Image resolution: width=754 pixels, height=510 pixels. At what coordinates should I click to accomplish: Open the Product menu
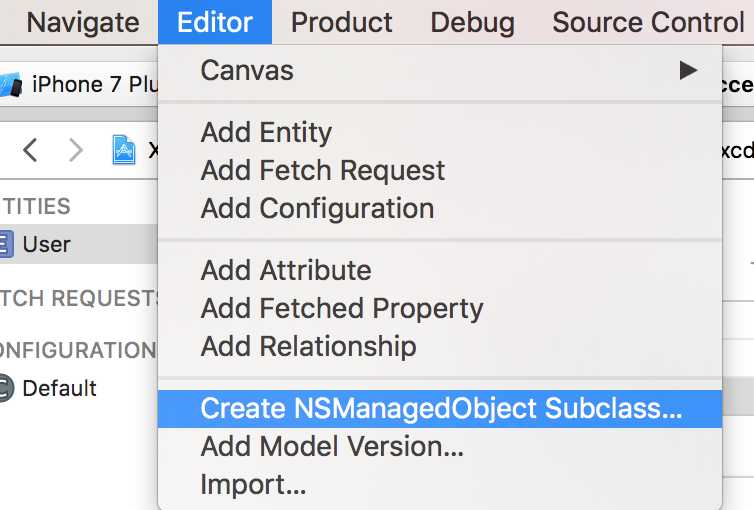click(x=341, y=23)
